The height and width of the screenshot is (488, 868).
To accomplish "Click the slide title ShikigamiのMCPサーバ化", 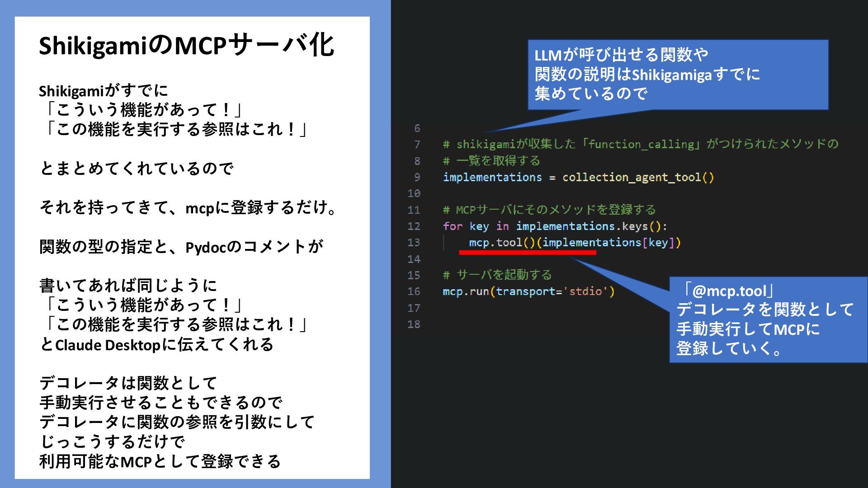I will pyautogui.click(x=186, y=46).
